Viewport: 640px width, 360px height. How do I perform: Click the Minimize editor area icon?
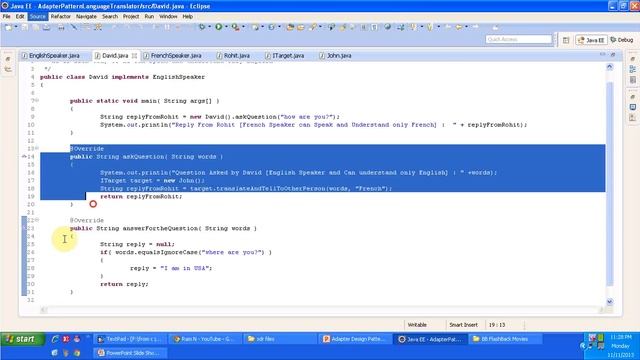[x=602, y=54]
